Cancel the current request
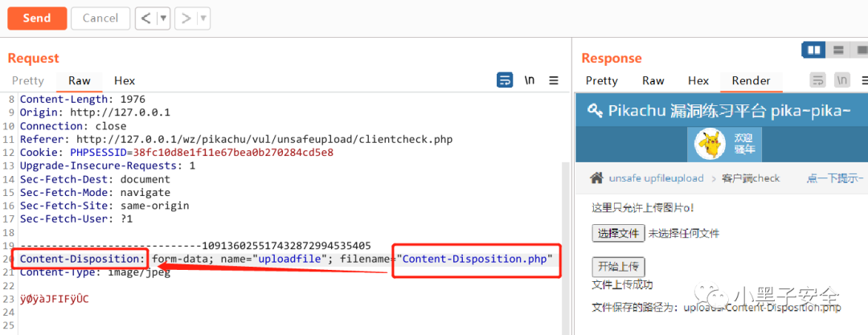868x335 pixels. click(x=100, y=18)
